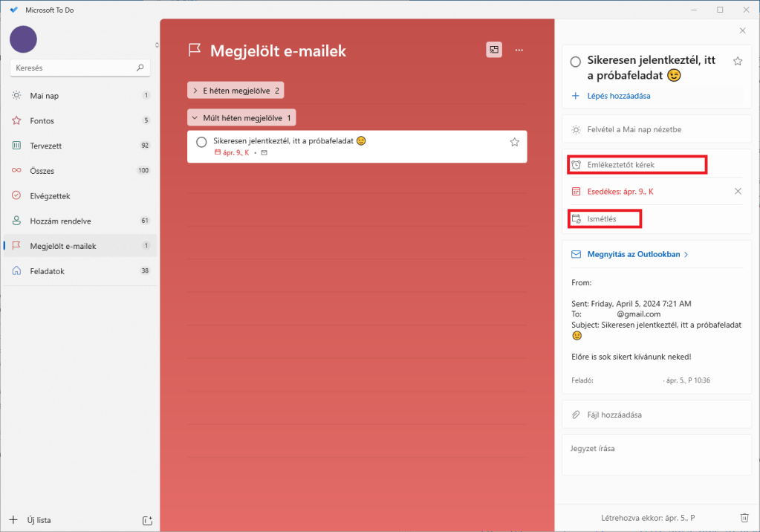Screen dimensions: 760x532
Task: Click the user profile avatar
Action: [x=24, y=39]
